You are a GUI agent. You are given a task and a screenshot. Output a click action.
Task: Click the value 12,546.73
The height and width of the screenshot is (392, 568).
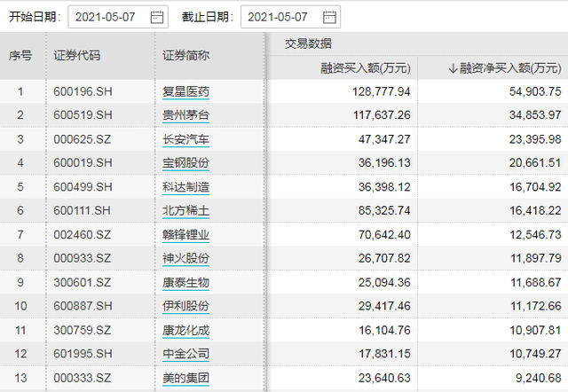point(536,235)
